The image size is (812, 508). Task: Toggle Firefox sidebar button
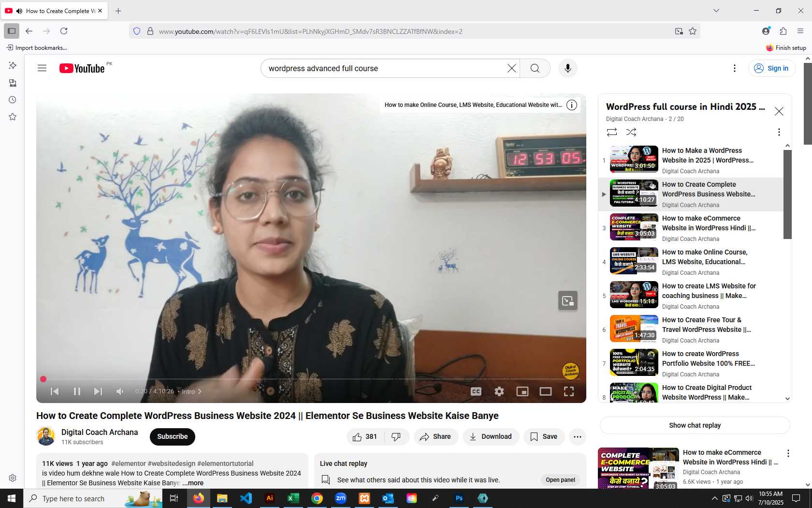(12, 31)
